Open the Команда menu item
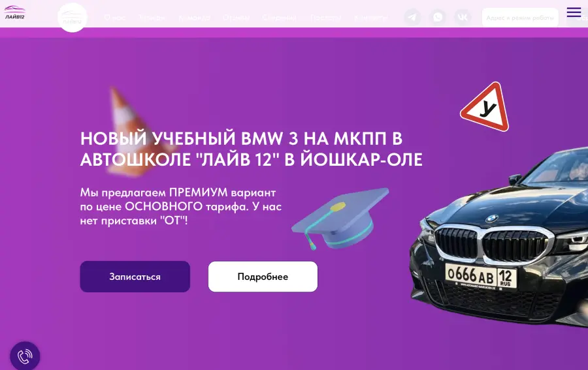The height and width of the screenshot is (370, 588). click(194, 18)
